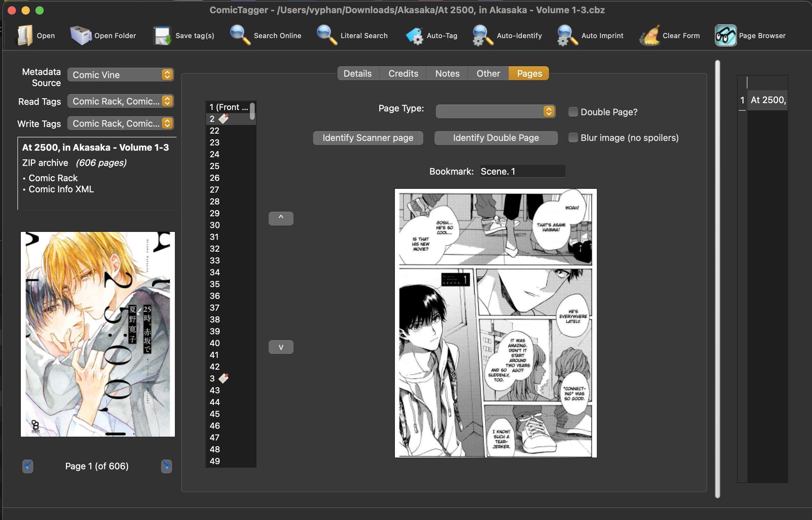This screenshot has height=520, width=812.
Task: Click into the Bookmark text field
Action: tap(522, 171)
